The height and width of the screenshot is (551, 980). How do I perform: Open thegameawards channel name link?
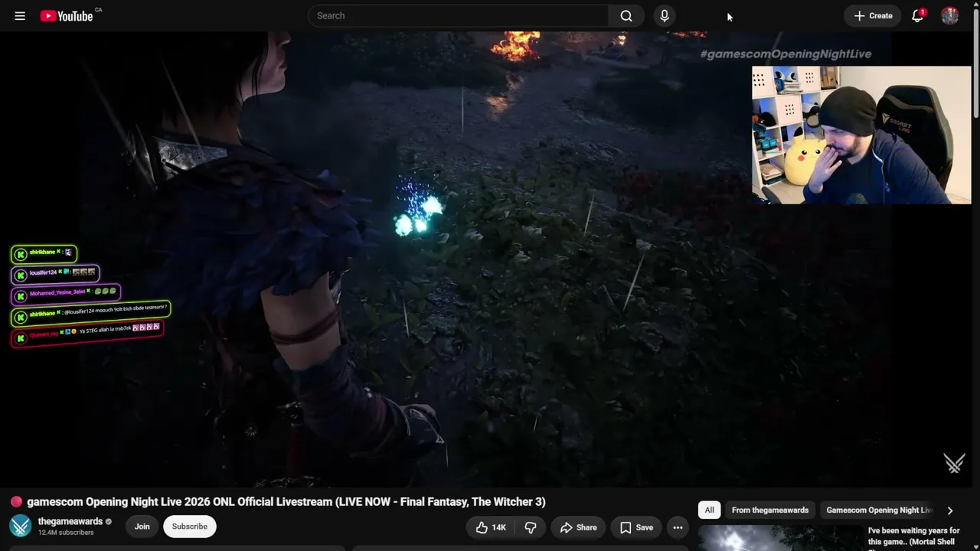pos(70,522)
